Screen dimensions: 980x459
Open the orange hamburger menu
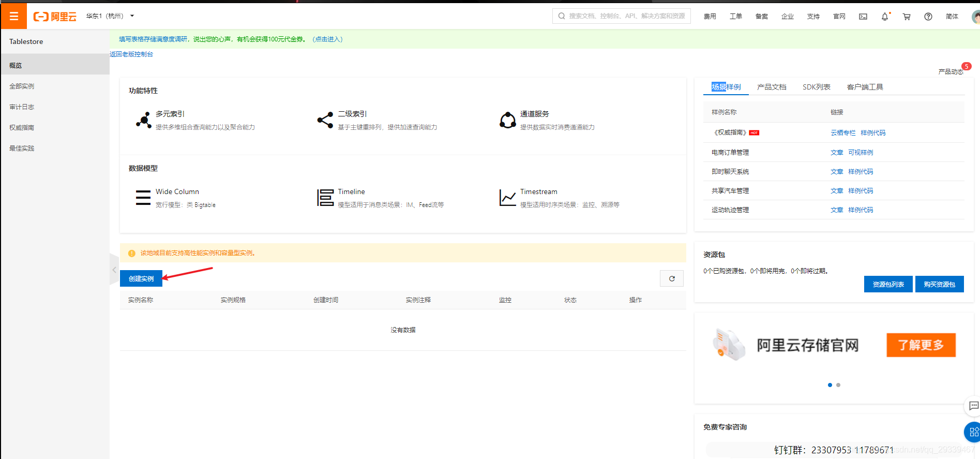point(14,16)
